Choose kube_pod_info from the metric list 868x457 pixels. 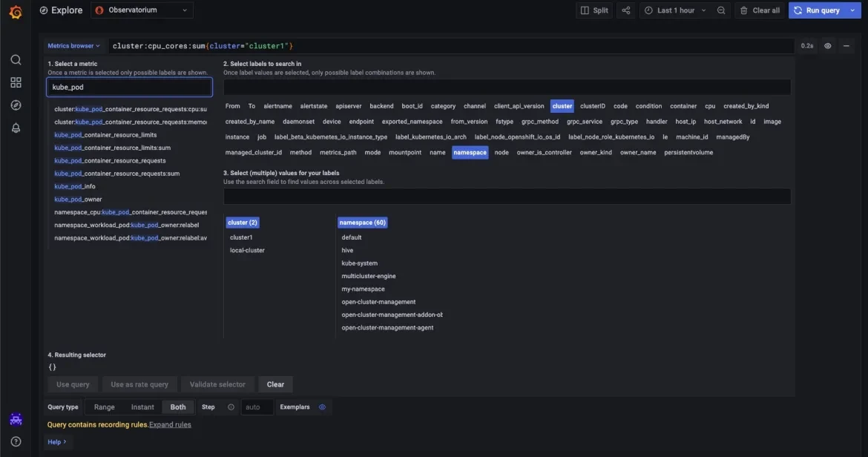pyautogui.click(x=75, y=186)
